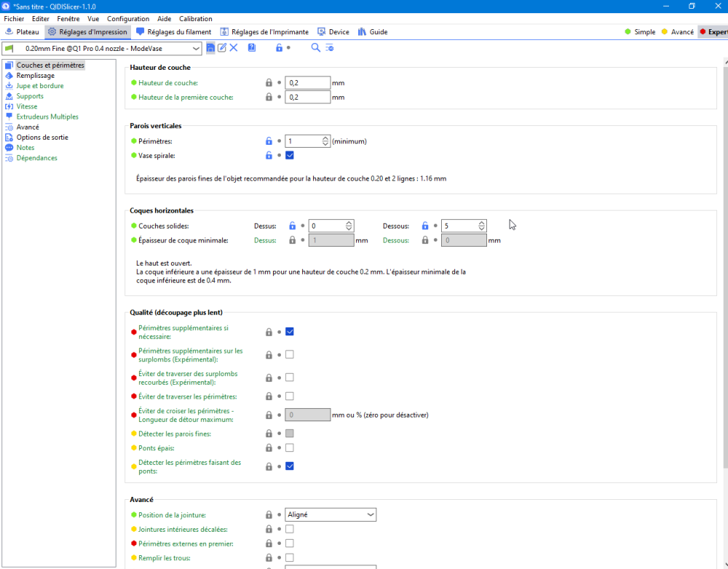The image size is (728, 569).
Task: Open the Calibration menu
Action: (195, 19)
